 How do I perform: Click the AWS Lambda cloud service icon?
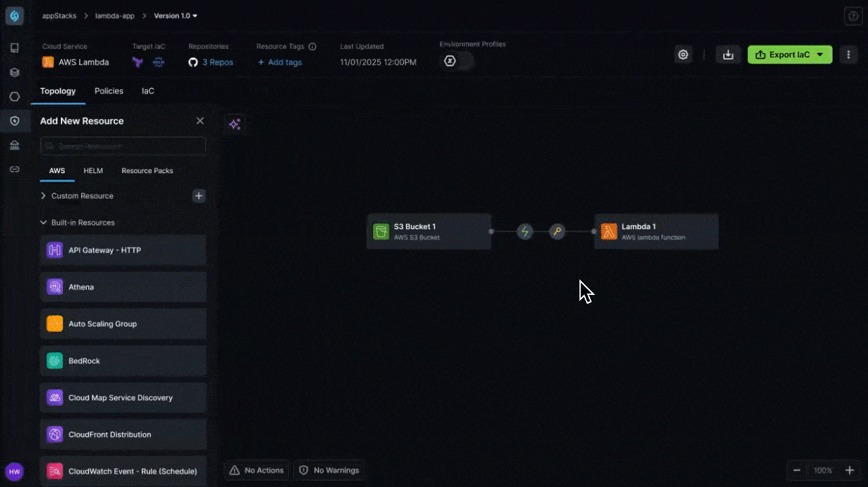48,62
